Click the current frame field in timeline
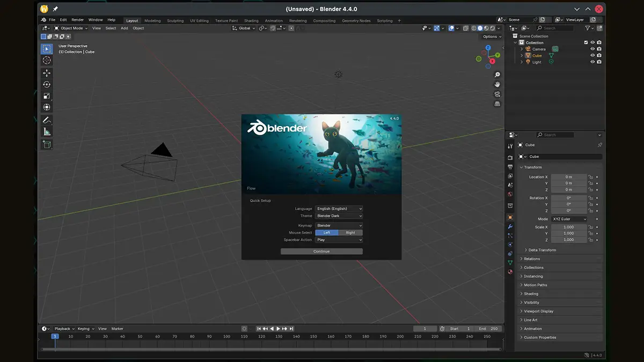Viewport: 644px width, 362px height. [425, 329]
